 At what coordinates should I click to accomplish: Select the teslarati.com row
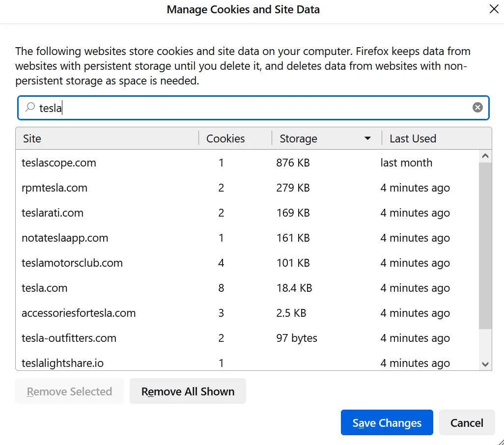(247, 213)
